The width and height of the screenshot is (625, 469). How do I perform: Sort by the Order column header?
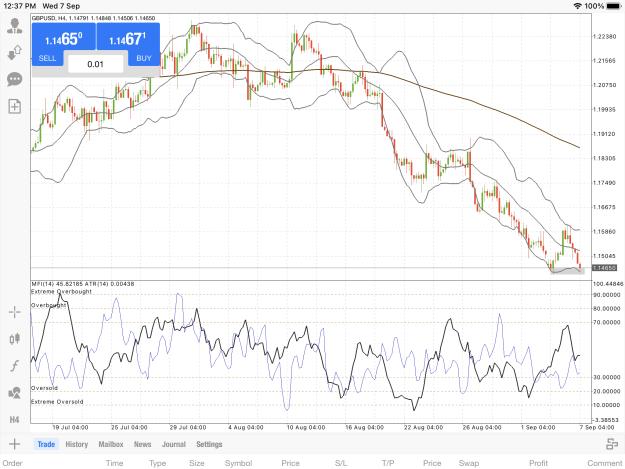coord(12,463)
